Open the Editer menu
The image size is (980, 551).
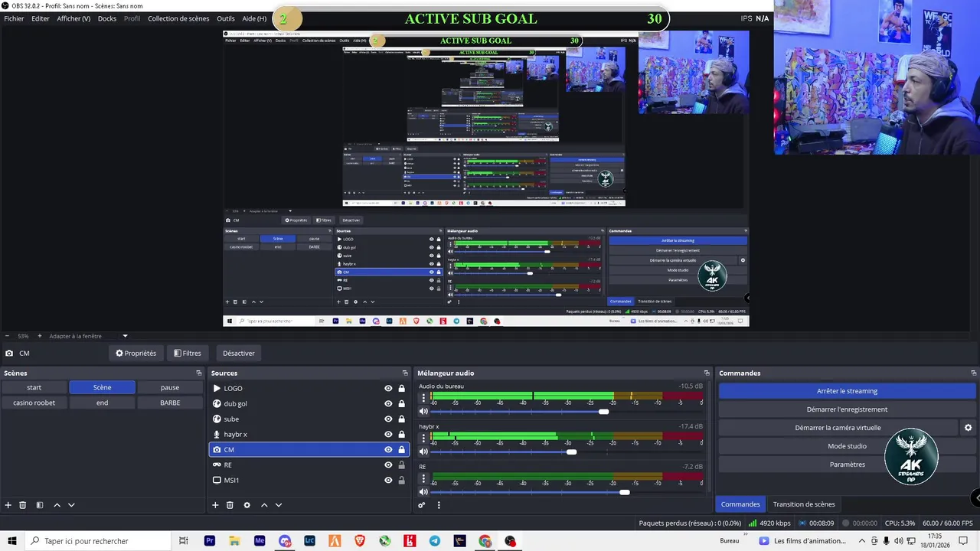pos(41,18)
